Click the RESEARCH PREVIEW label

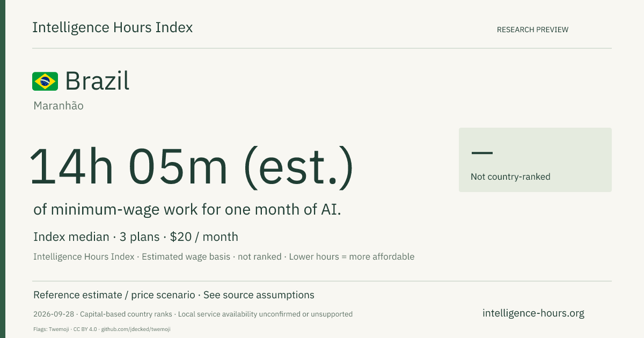pos(532,30)
